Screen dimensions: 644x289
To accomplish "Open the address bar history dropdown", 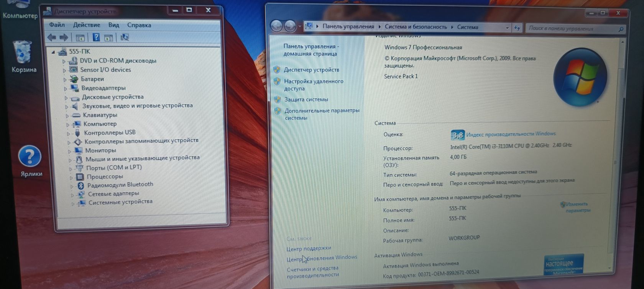I will 507,28.
